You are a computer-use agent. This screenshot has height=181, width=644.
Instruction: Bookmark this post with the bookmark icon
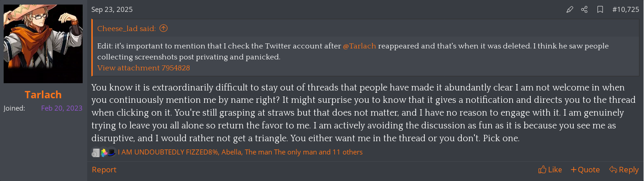(600, 10)
